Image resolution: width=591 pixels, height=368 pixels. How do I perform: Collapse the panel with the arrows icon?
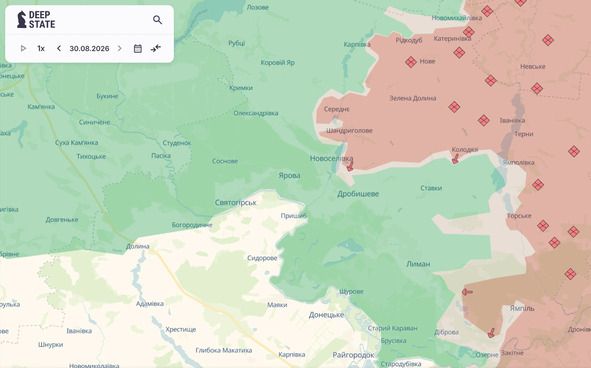[x=156, y=48]
